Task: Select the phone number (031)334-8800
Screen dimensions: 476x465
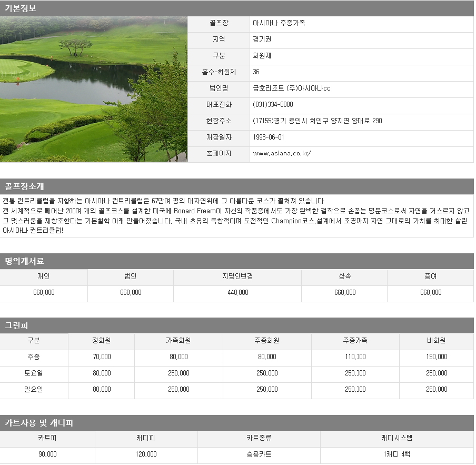Action: pyautogui.click(x=273, y=105)
